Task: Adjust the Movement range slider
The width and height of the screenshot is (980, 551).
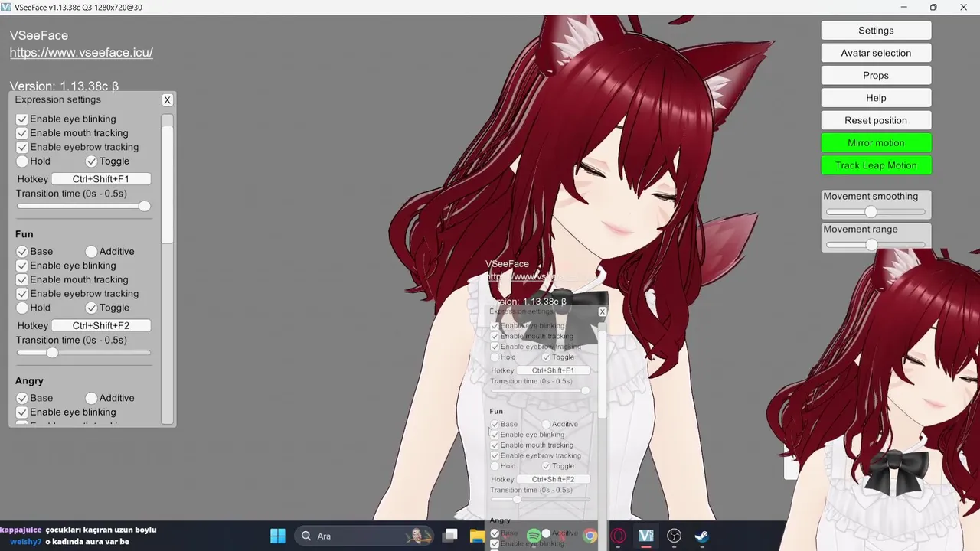Action: [876, 245]
